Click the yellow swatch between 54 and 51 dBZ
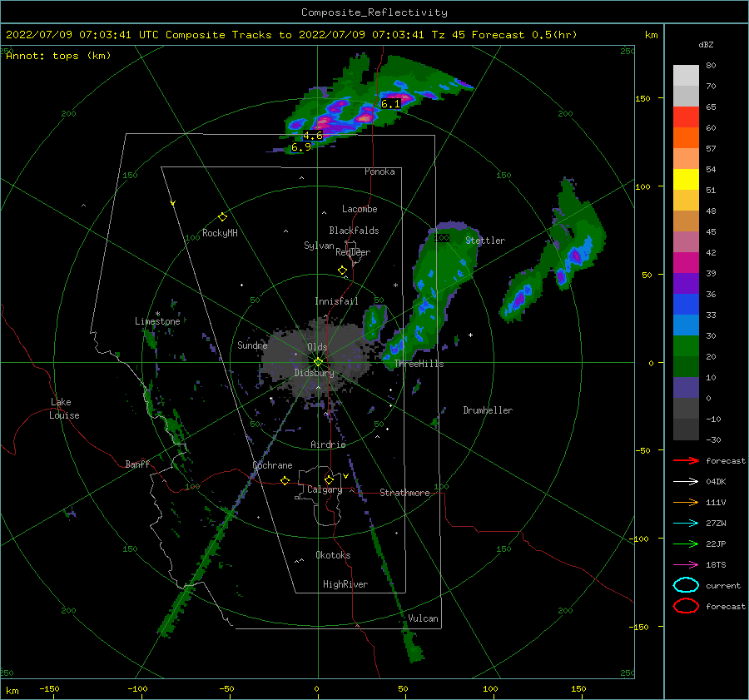Image resolution: width=749 pixels, height=700 pixels. 686,180
